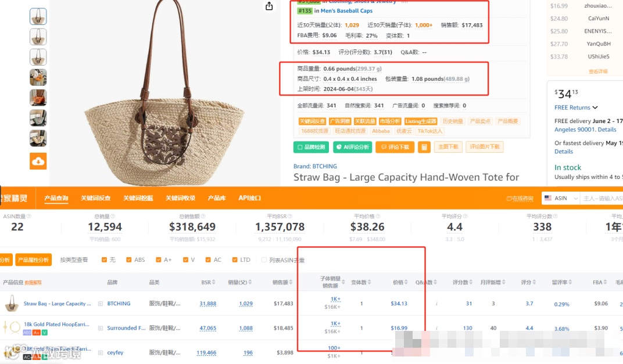Open the TikTok达人 tag
This screenshot has height=364, width=623.
tap(429, 131)
